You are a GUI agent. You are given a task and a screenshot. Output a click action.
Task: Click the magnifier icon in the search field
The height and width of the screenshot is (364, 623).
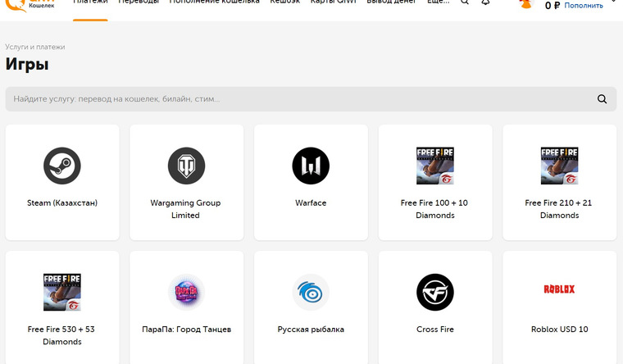pyautogui.click(x=602, y=99)
